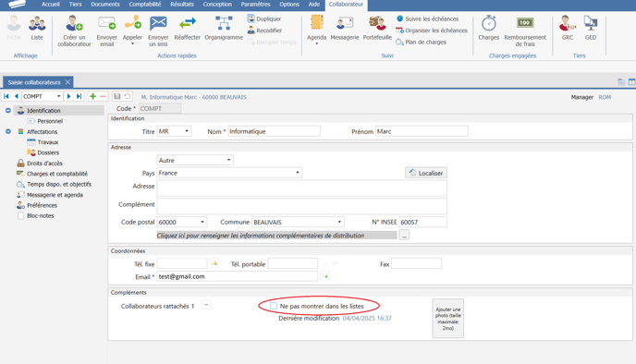Launch the GED icon
This screenshot has height=364, width=636.
click(x=591, y=23)
